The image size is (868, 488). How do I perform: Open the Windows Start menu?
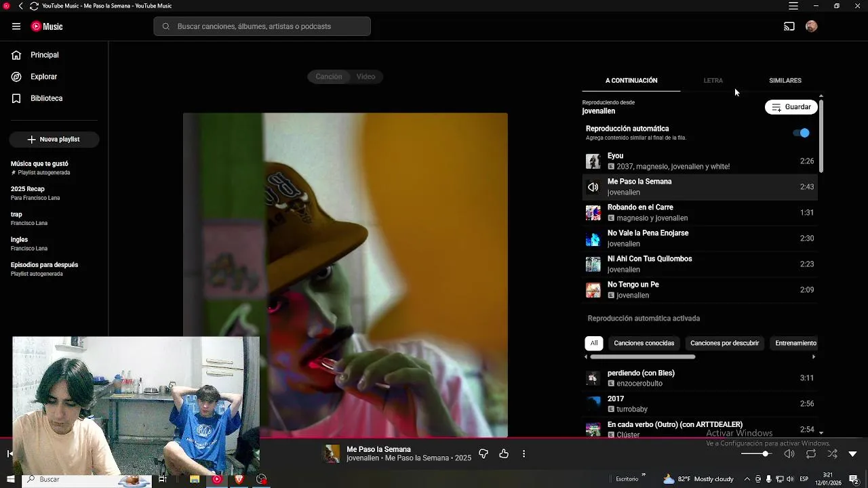(x=10, y=479)
